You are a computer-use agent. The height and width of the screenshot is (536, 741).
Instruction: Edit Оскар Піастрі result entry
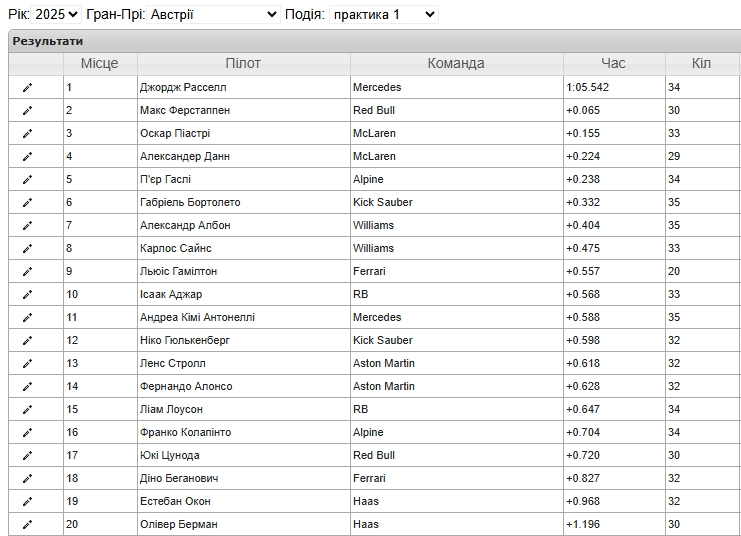click(27, 134)
